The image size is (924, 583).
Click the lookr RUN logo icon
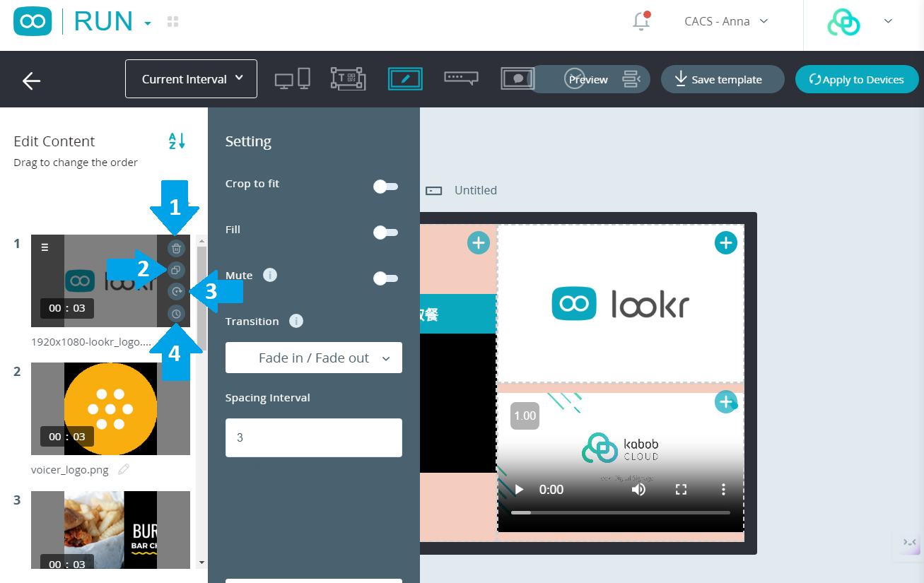point(33,21)
